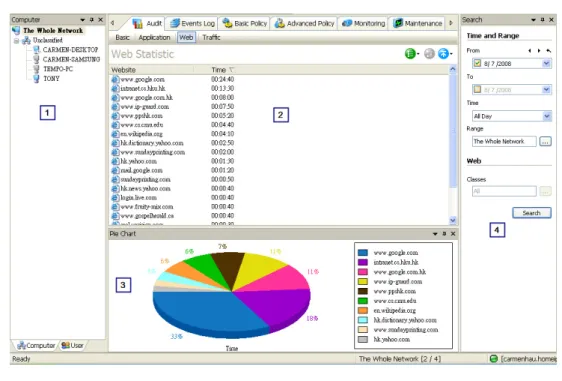The height and width of the screenshot is (381, 562).
Task: Click the purple intranet.cs.hku.hk legend swatch
Action: coord(363,262)
